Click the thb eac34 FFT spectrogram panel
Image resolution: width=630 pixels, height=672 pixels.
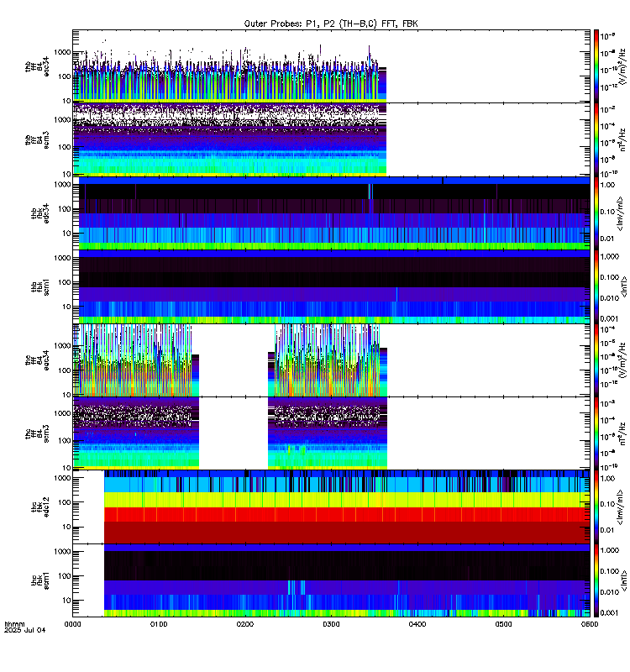331,66
